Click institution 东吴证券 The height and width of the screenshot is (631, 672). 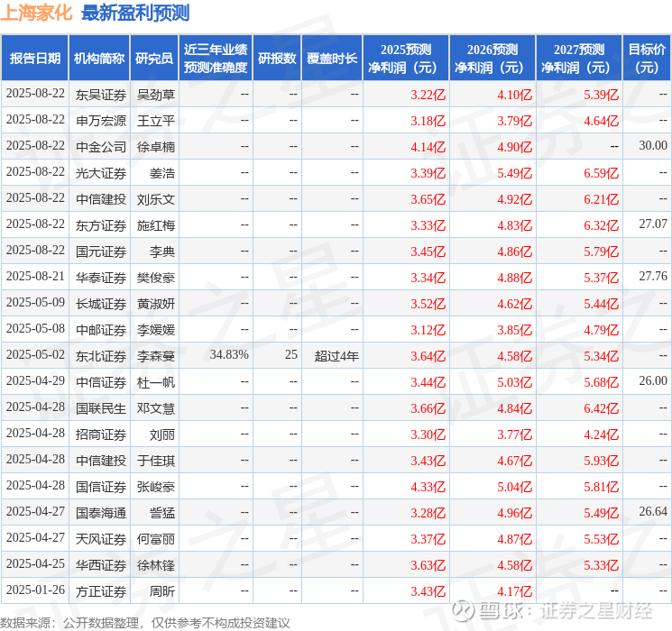[101, 95]
